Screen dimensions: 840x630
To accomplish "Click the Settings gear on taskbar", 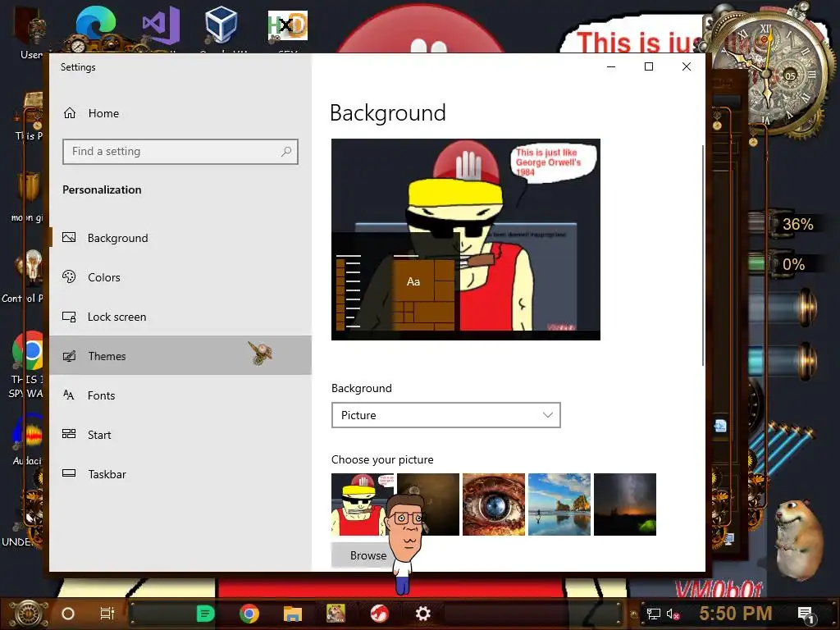I will coord(422,614).
